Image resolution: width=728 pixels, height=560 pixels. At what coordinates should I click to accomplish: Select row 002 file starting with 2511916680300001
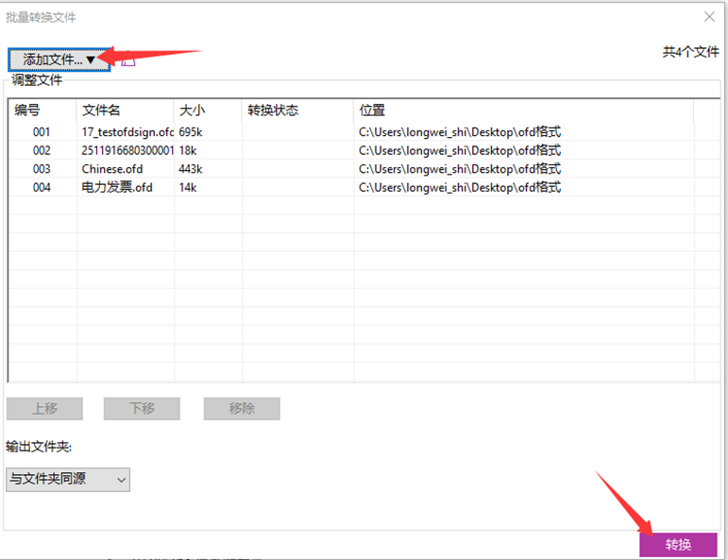(127, 150)
